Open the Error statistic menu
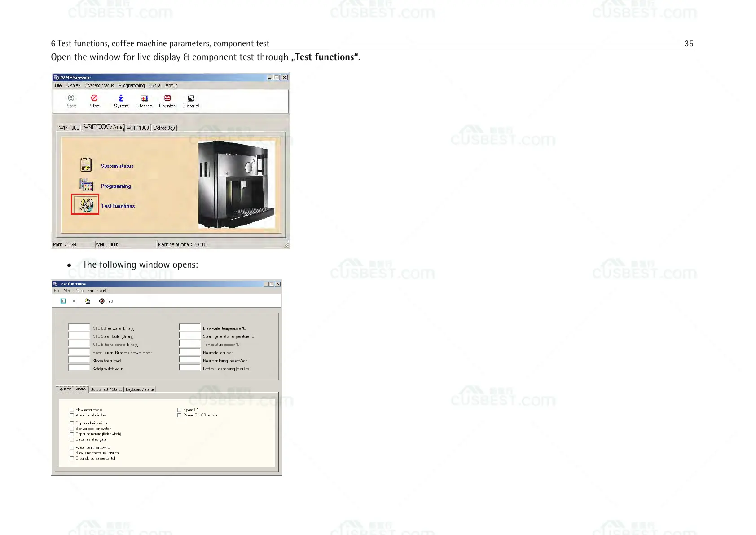 98,291
